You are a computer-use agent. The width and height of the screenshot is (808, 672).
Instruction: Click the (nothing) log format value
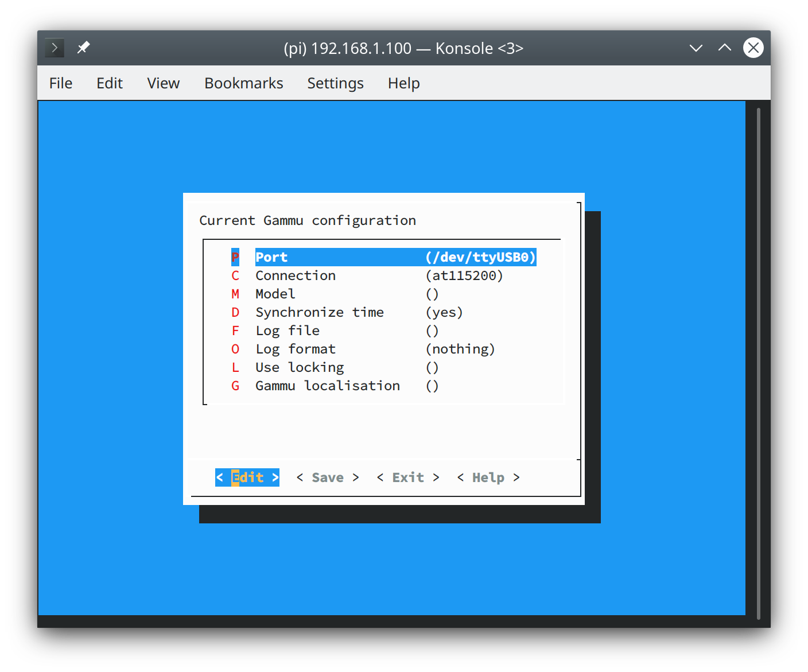(x=460, y=349)
